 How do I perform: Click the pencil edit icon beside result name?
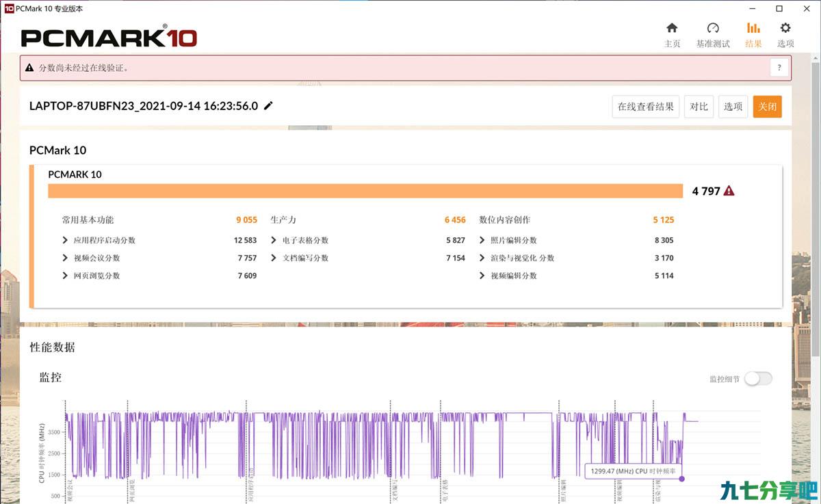(x=268, y=105)
